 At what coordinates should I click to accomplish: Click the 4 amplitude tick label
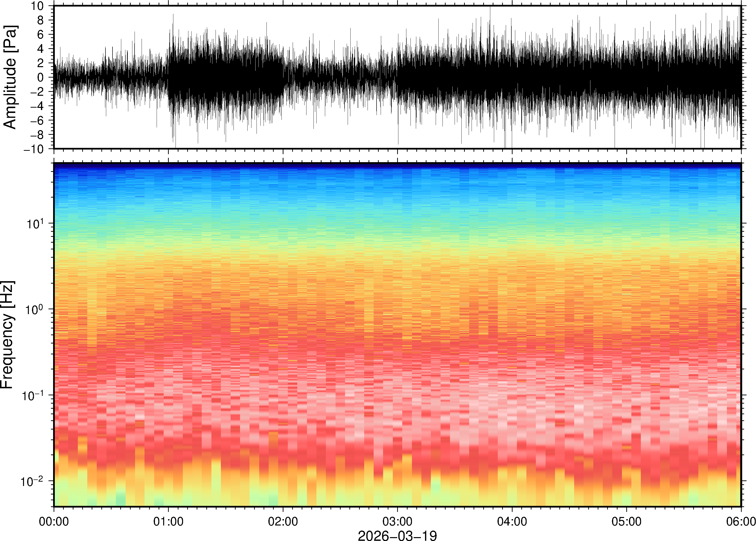pyautogui.click(x=41, y=49)
